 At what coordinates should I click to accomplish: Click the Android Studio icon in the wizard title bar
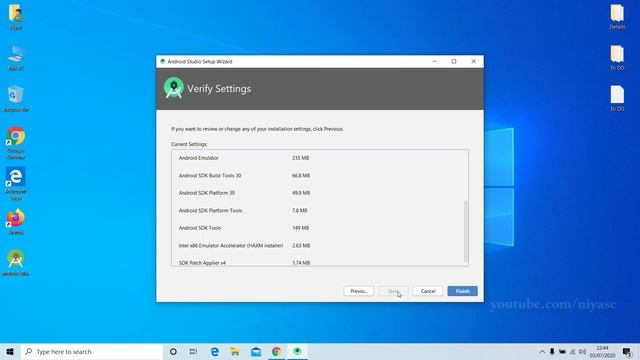pos(162,62)
